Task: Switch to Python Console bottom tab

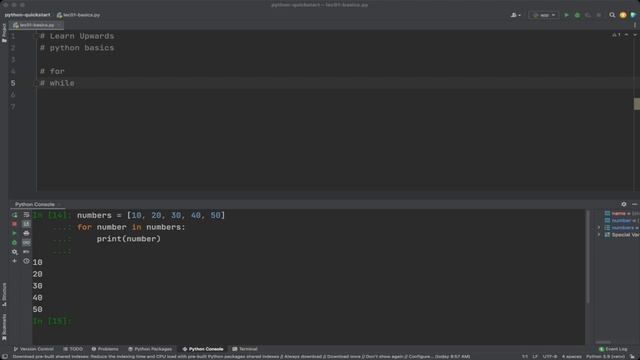Action: coord(203,349)
